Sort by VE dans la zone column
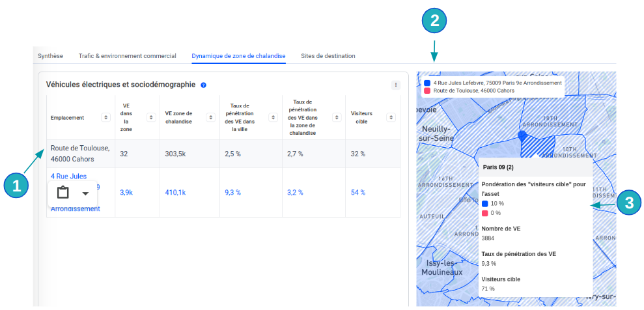 (x=151, y=117)
